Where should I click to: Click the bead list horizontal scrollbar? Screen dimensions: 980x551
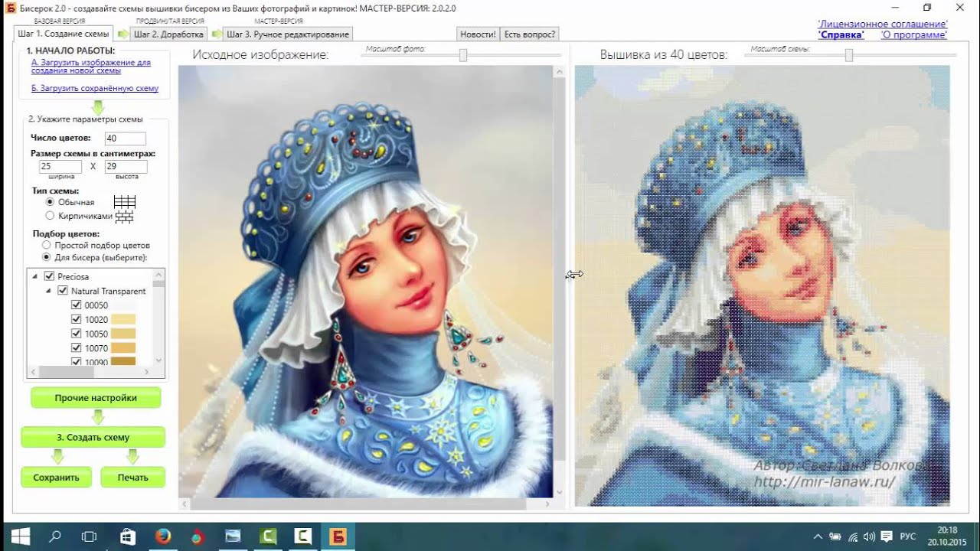pos(90,372)
